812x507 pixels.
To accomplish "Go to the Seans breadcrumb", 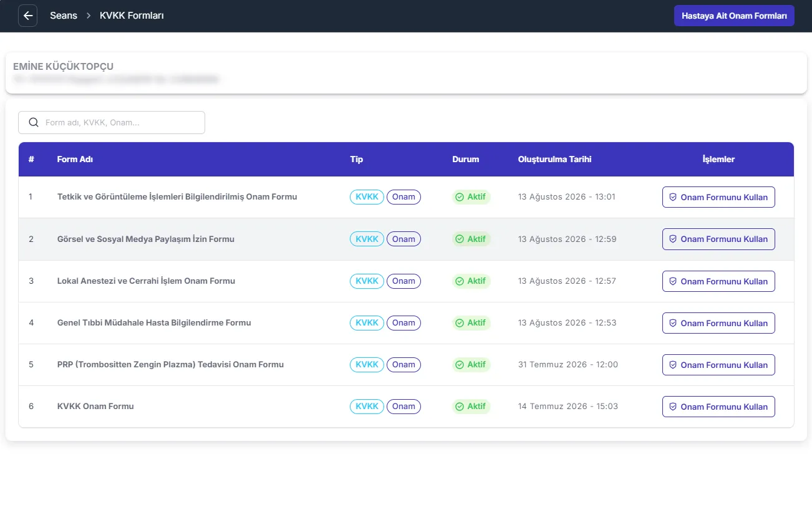I will [x=64, y=16].
